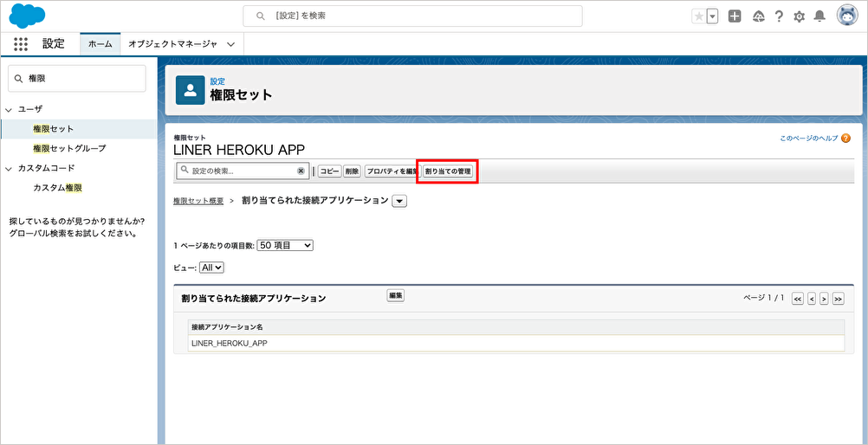
Task: Click the user avatar profile icon
Action: (847, 16)
